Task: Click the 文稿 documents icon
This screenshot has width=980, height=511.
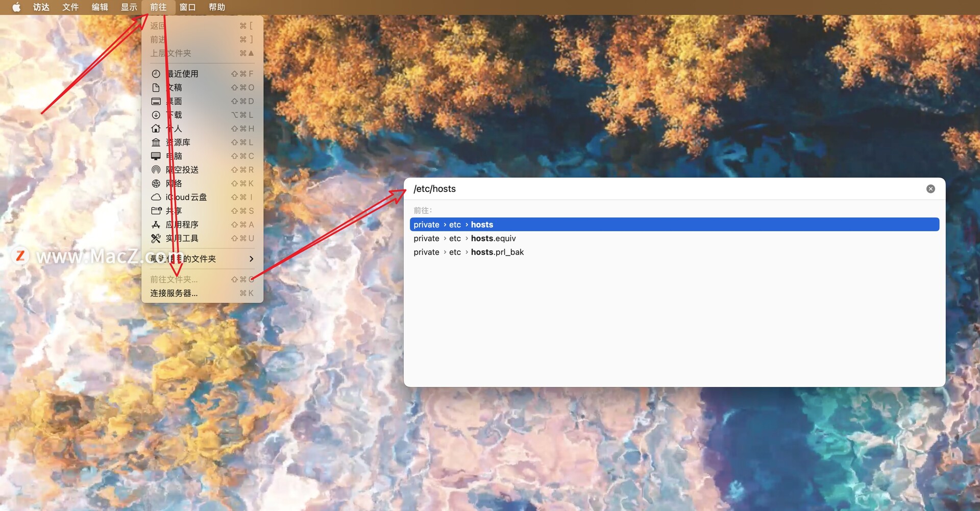Action: (x=156, y=87)
